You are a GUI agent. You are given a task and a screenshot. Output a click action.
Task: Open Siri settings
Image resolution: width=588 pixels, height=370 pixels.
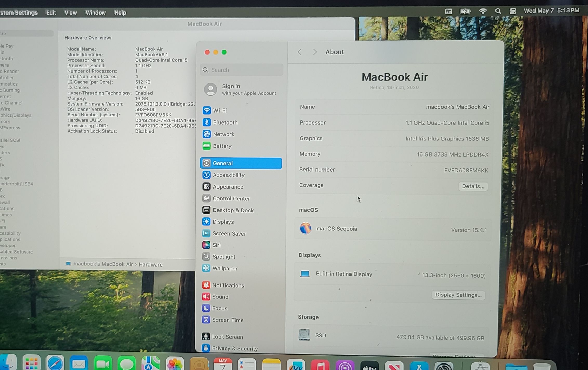coord(216,245)
